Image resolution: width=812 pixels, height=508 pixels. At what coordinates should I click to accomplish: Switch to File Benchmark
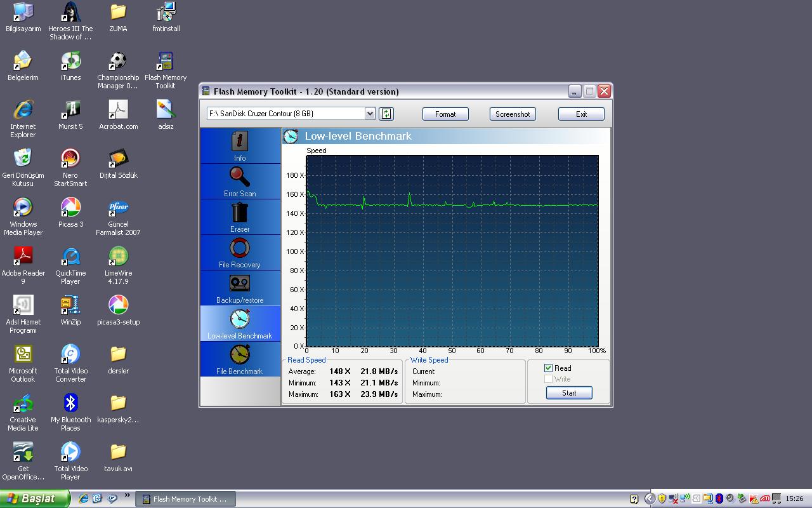pos(240,359)
